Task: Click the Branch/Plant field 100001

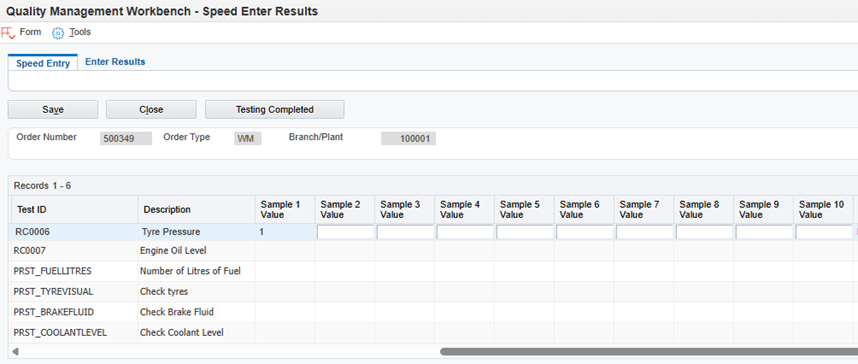Action: point(408,138)
